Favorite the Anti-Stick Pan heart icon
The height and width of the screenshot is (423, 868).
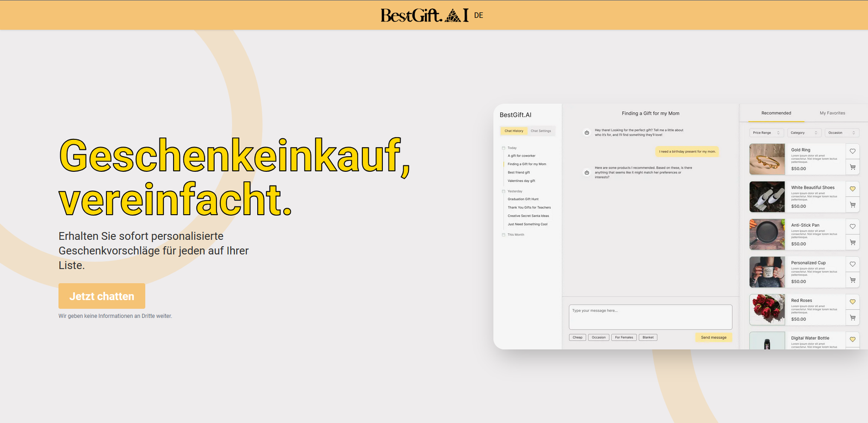pyautogui.click(x=853, y=227)
